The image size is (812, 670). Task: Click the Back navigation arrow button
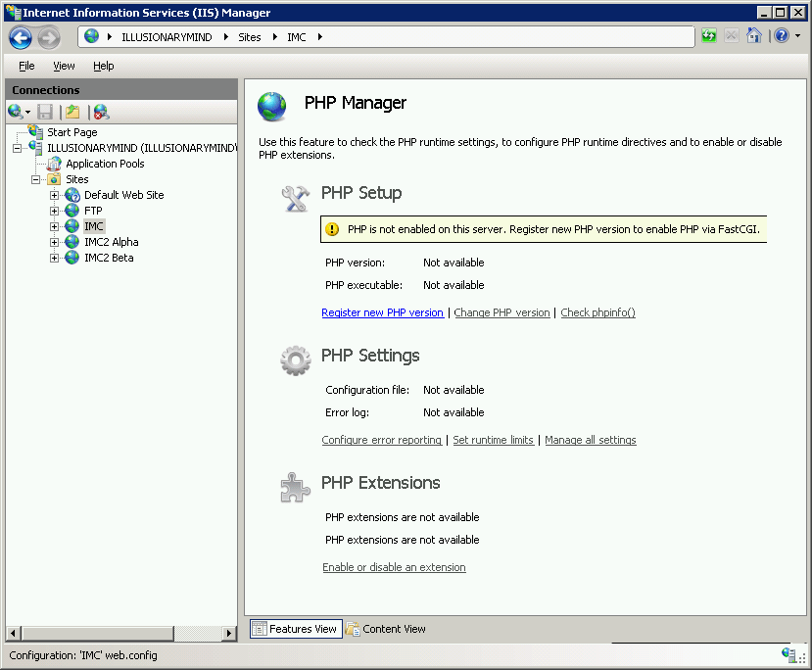pyautogui.click(x=21, y=38)
